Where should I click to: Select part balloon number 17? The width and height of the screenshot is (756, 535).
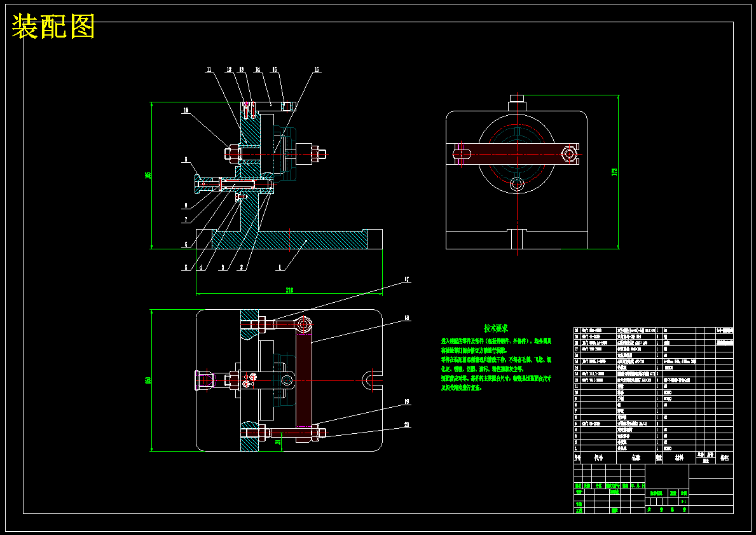406,279
